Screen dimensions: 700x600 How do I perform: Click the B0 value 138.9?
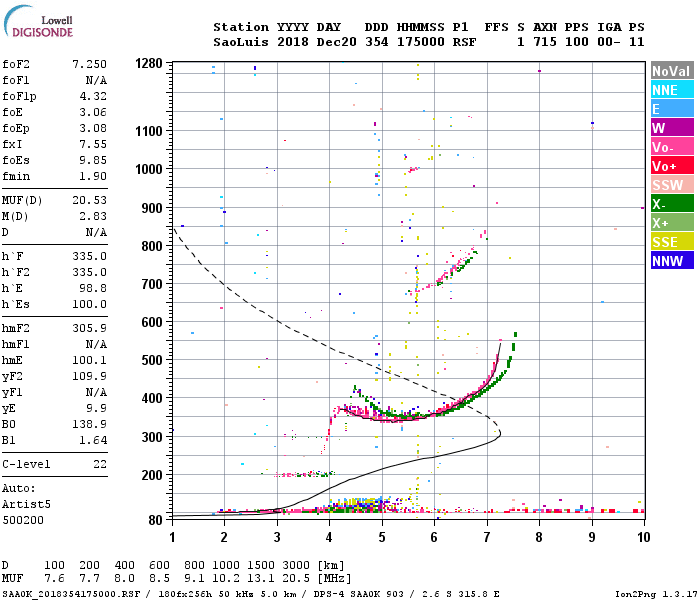89,425
